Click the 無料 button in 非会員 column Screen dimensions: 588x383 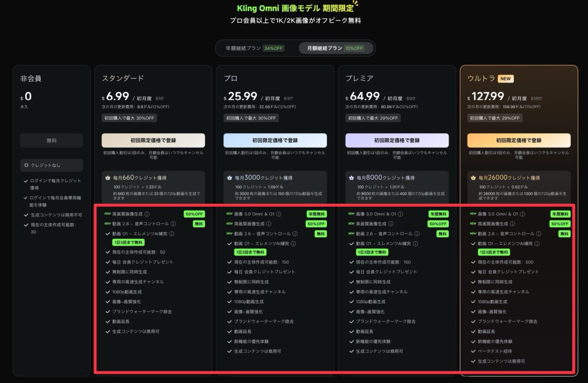(52, 140)
